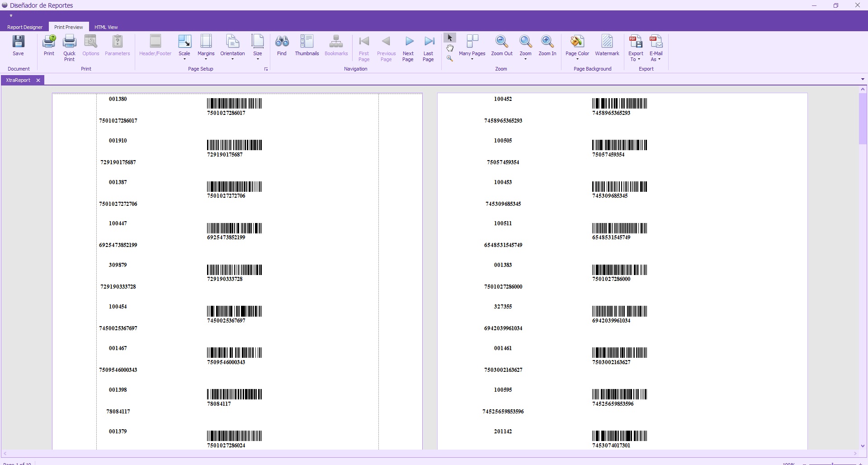Activate the Hand tool
The width and height of the screenshot is (868, 465).
pyautogui.click(x=450, y=48)
